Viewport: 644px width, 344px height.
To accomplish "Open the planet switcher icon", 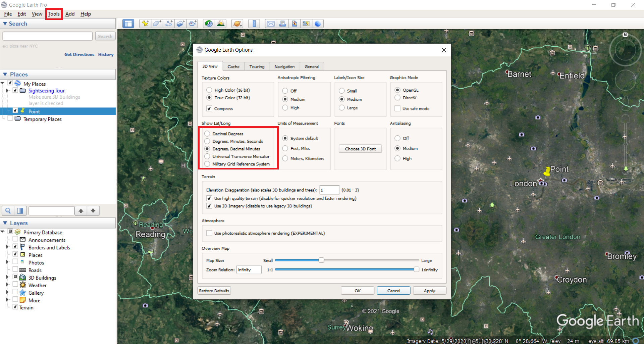I will click(x=237, y=24).
